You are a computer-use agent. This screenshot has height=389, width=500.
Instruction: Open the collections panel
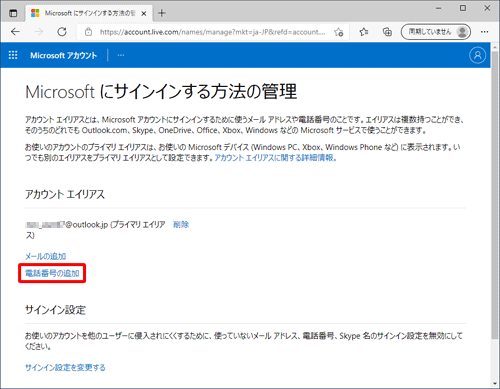pos(387,32)
